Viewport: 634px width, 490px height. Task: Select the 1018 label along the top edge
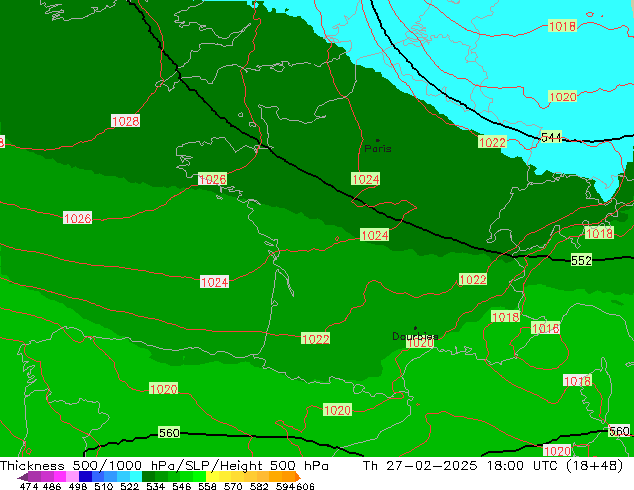pyautogui.click(x=562, y=26)
